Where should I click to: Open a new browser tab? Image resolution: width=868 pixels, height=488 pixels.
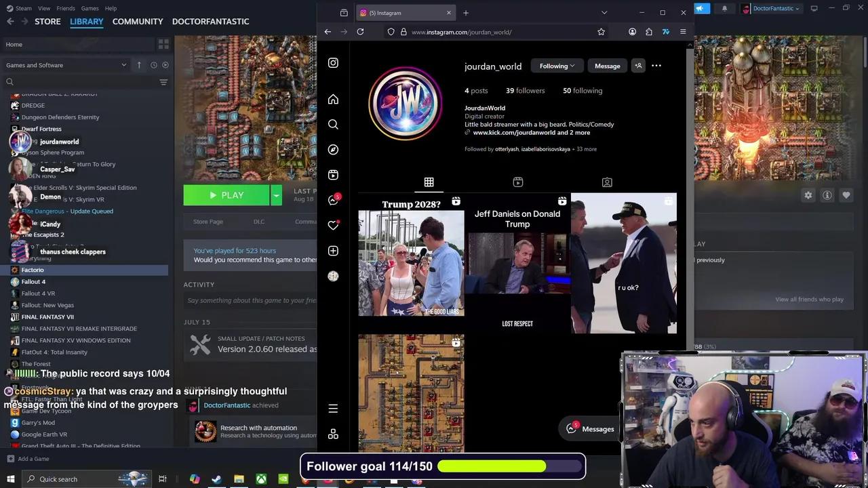coord(465,13)
